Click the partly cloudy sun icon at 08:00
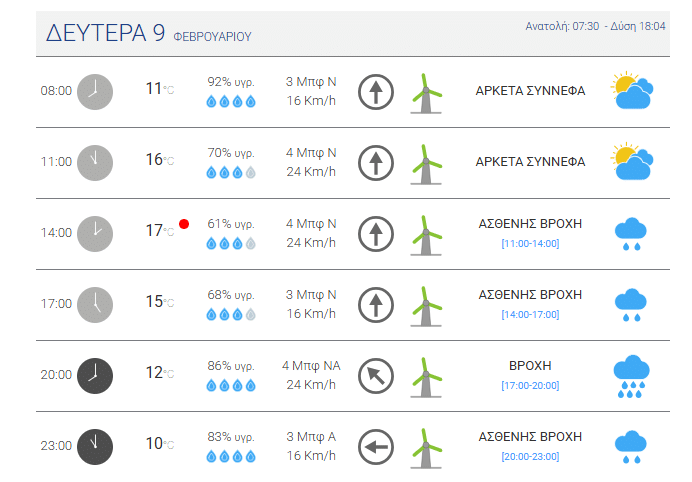This screenshot has height=482, width=692. 632,91
